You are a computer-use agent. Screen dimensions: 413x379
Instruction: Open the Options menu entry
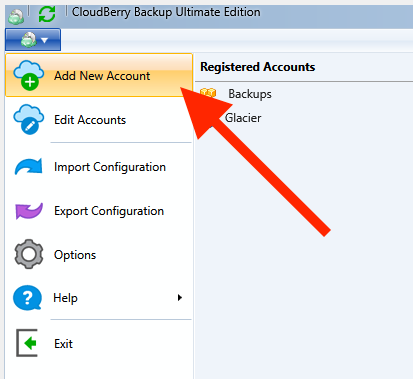pyautogui.click(x=99, y=255)
